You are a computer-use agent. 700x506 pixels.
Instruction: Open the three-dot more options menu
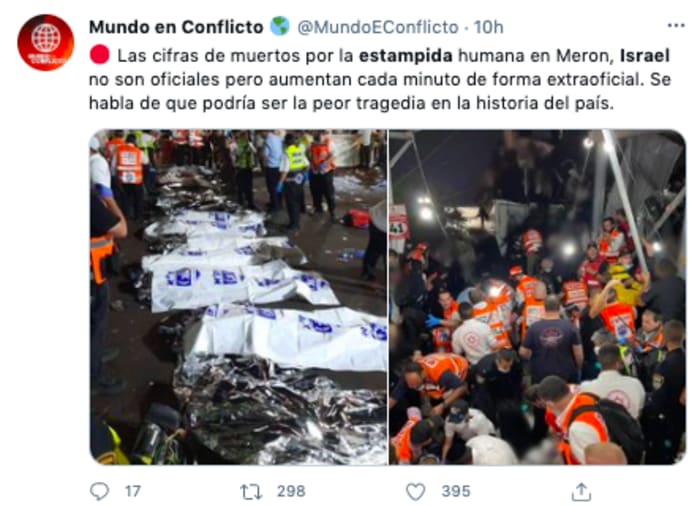[x=676, y=26]
